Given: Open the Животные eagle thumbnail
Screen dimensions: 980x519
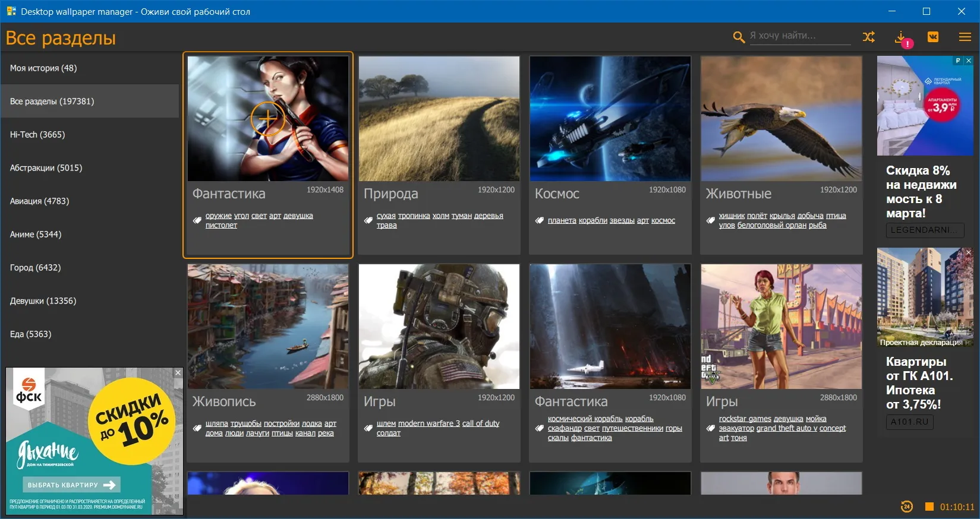Looking at the screenshot, I should click(x=782, y=119).
